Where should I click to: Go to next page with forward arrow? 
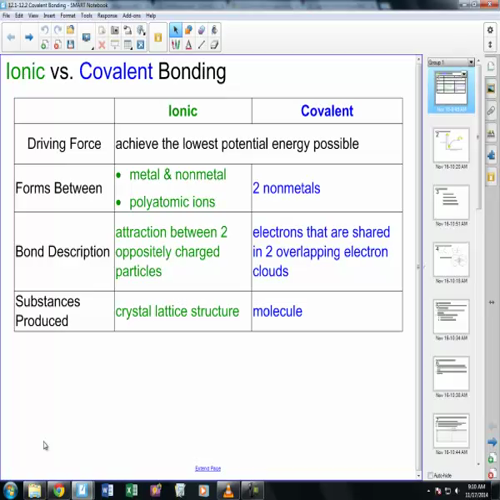click(x=29, y=37)
